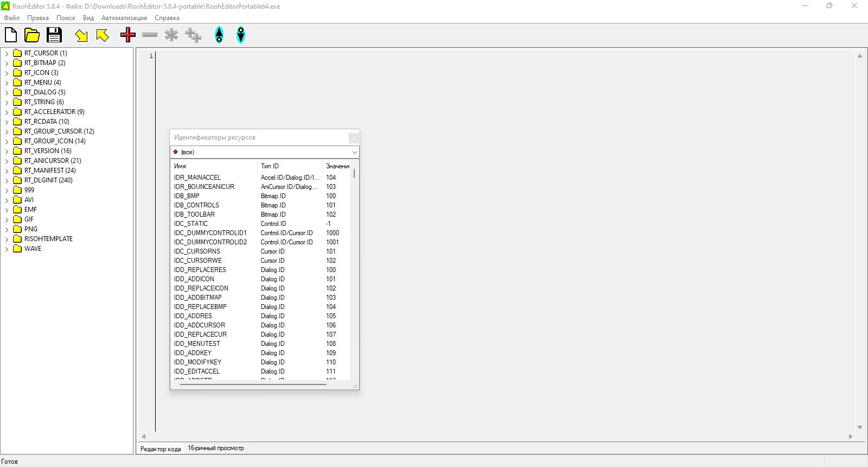
Task: Add a resource with the red plus icon
Action: coord(128,35)
